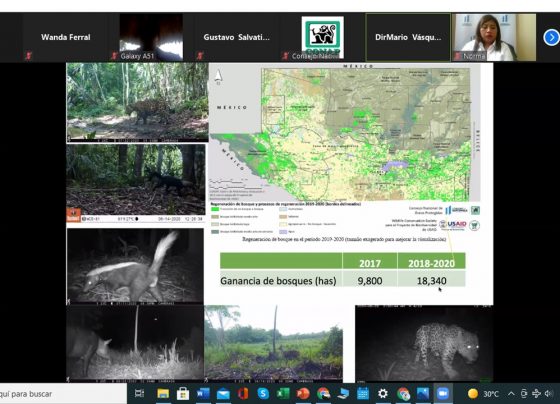Open PowerPoint from the taskbar
The width and height of the screenshot is (560, 404).
303,394
